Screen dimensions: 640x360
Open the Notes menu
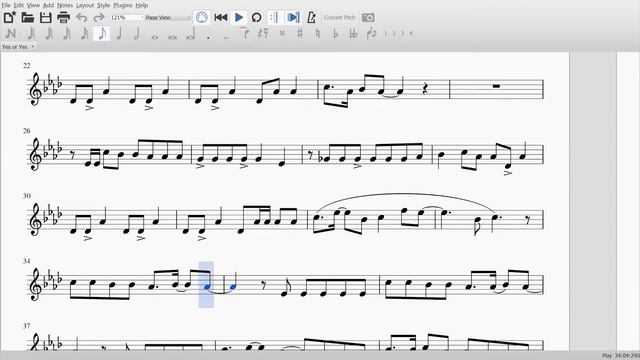tap(64, 5)
